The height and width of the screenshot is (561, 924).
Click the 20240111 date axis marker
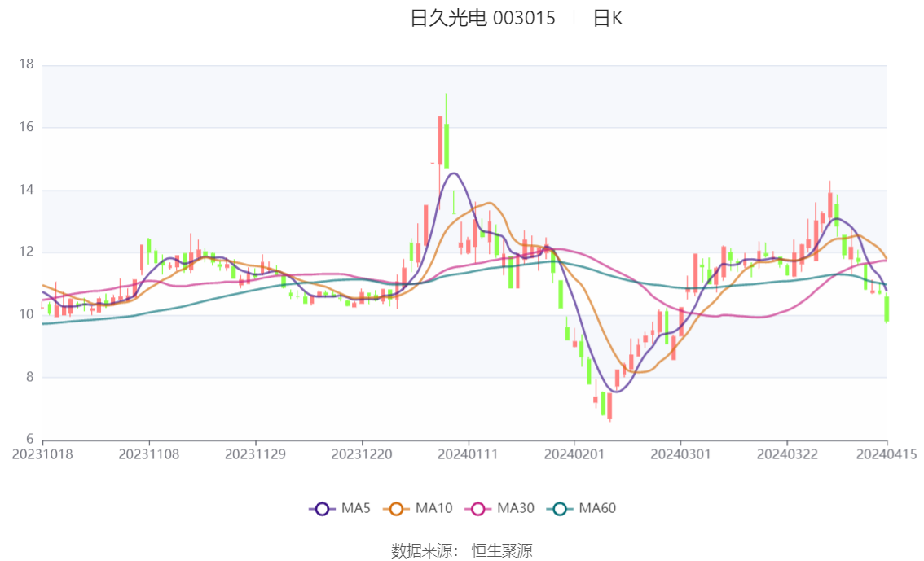click(x=468, y=454)
